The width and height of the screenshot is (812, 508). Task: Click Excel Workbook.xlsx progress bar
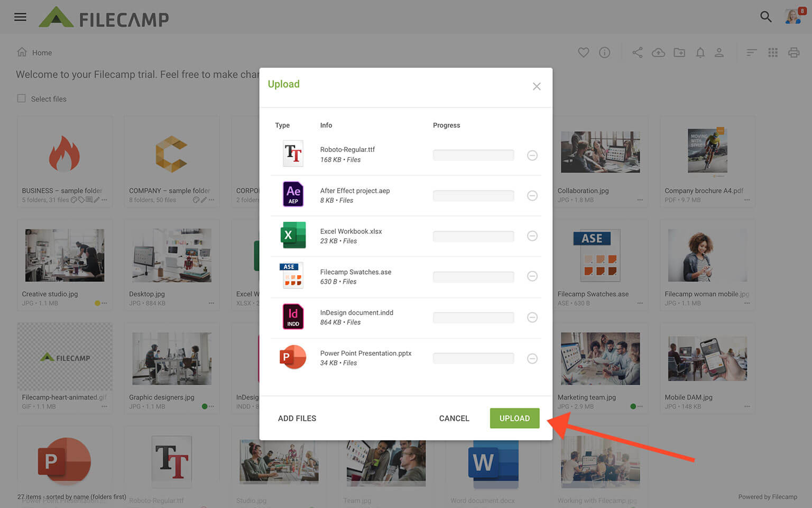pyautogui.click(x=473, y=236)
